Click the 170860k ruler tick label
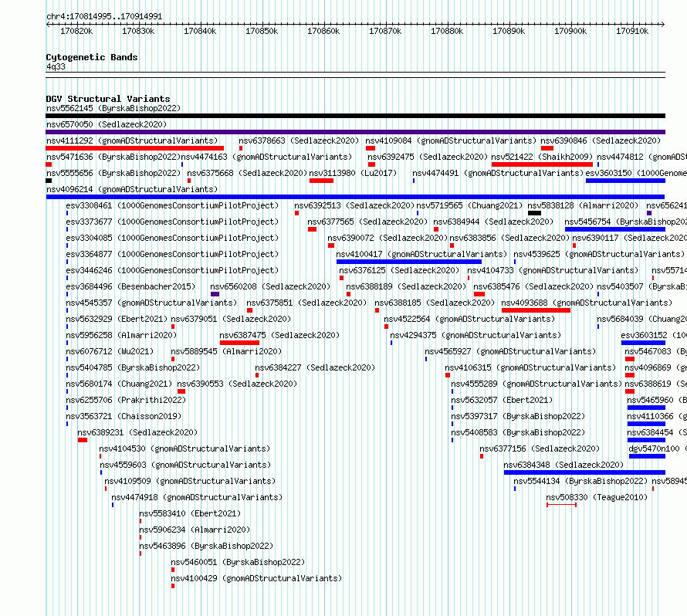Viewport: 687px width, 616px height. [x=323, y=31]
